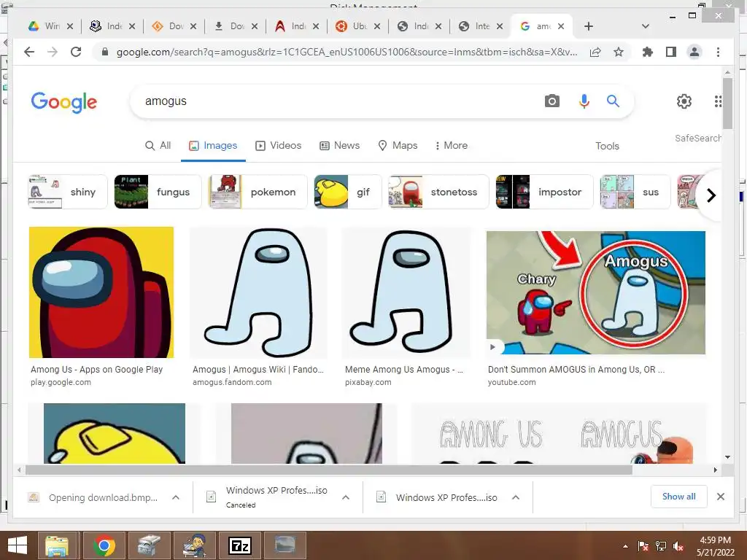This screenshot has width=747, height=560.
Task: Expand options for second Windows XP iso
Action: [x=516, y=497]
